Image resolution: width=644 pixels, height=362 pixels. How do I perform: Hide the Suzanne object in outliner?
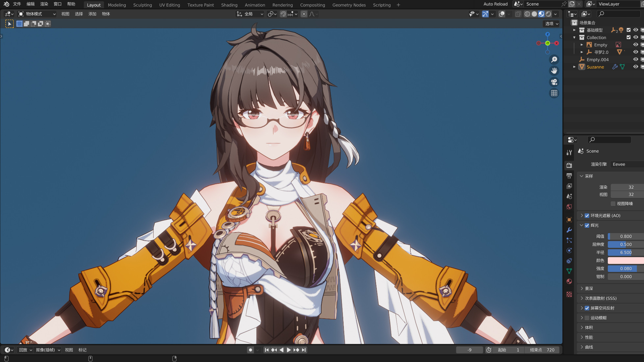click(x=635, y=67)
